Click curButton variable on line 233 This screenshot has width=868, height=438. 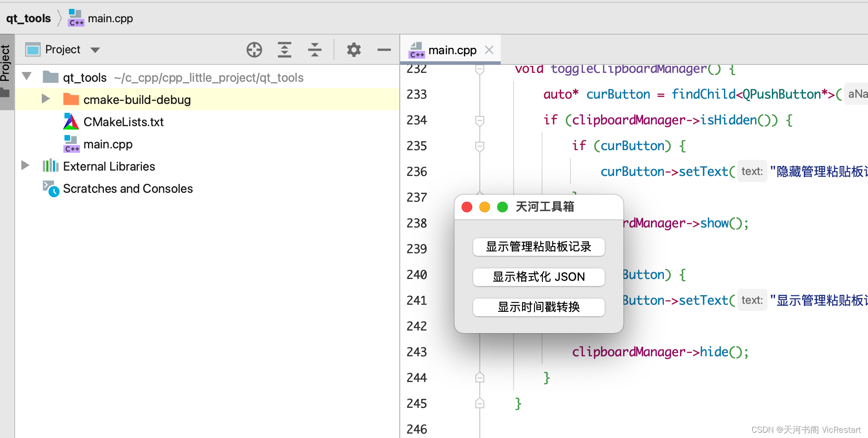click(x=618, y=94)
